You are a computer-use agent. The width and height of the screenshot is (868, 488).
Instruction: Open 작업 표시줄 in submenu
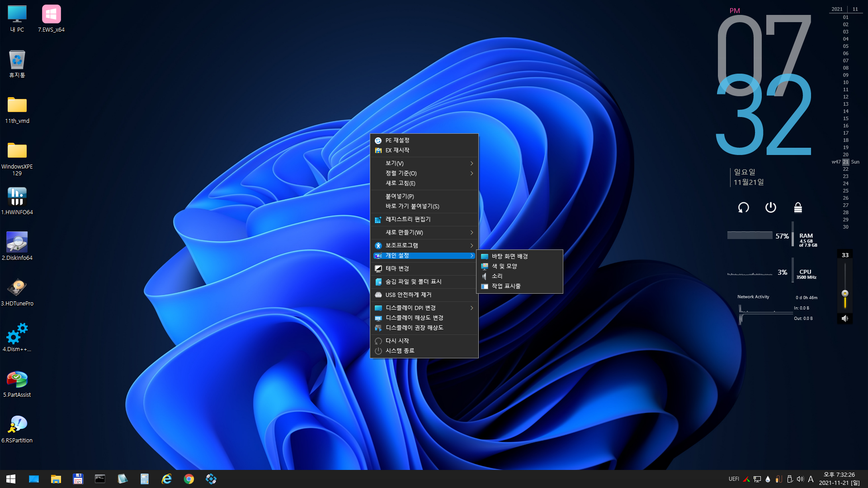pos(519,286)
